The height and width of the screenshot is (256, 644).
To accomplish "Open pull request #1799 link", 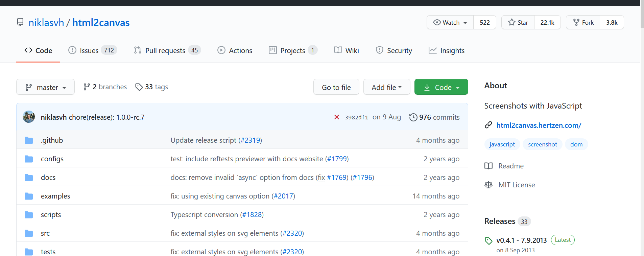I will tap(337, 159).
